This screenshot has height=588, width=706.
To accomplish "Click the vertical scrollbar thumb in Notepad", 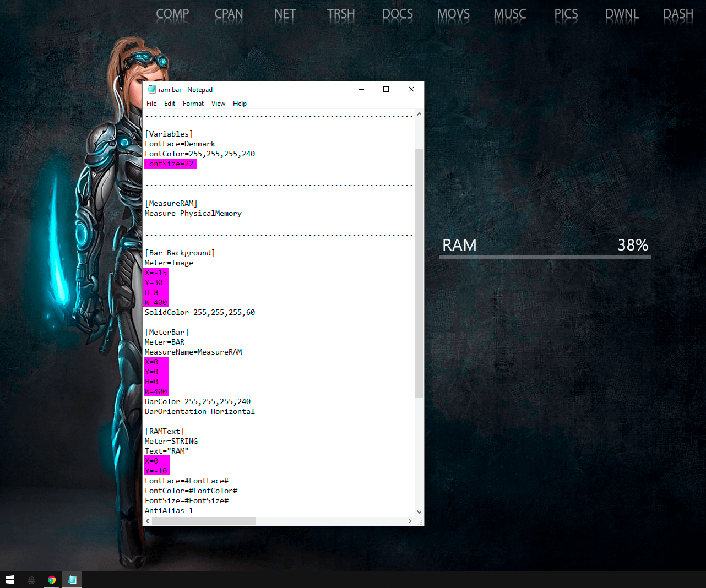I will 419,273.
